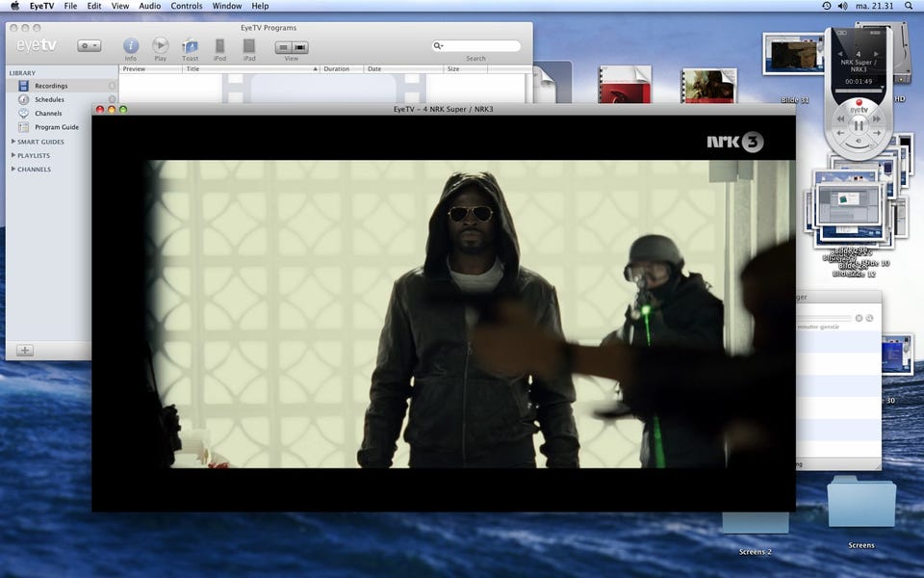This screenshot has width=924, height=578.
Task: Open Spotlight search icon
Action: tap(909, 6)
